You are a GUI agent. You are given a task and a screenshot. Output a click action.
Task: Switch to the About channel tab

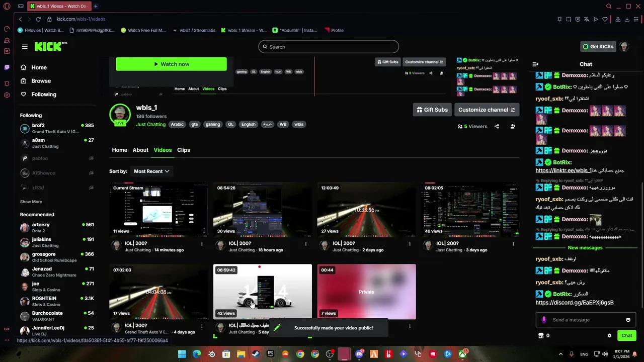(140, 150)
